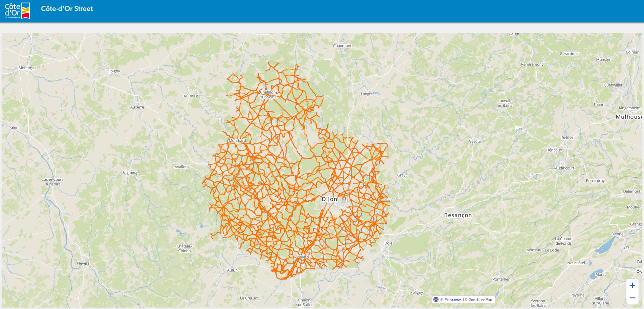This screenshot has width=644, height=309.
Task: Click the Pontarlier label on the map
Action: (500, 279)
